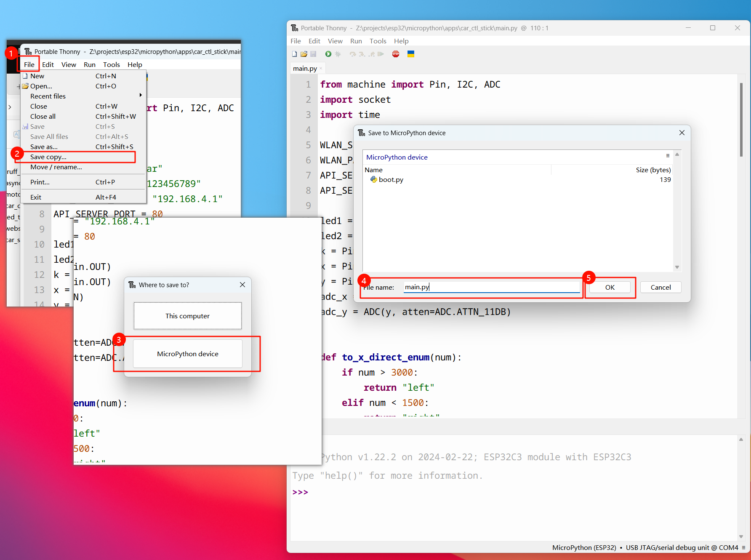Choose Close from the File dropdown menu

click(83, 106)
